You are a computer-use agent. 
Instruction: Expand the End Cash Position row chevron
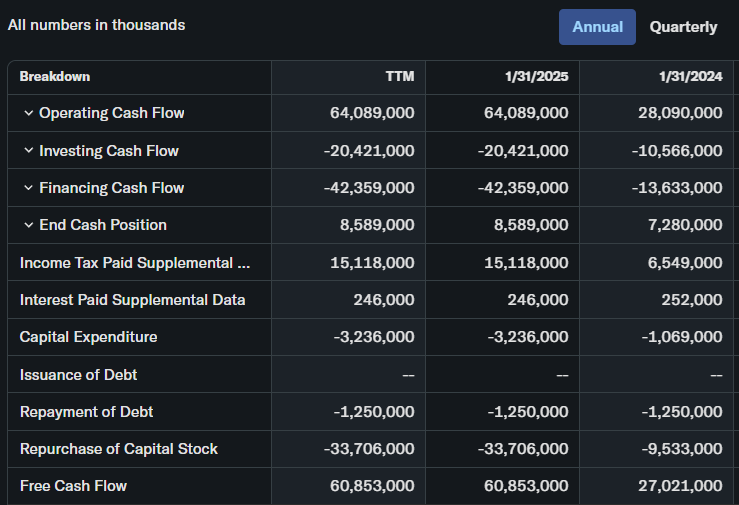[29, 225]
